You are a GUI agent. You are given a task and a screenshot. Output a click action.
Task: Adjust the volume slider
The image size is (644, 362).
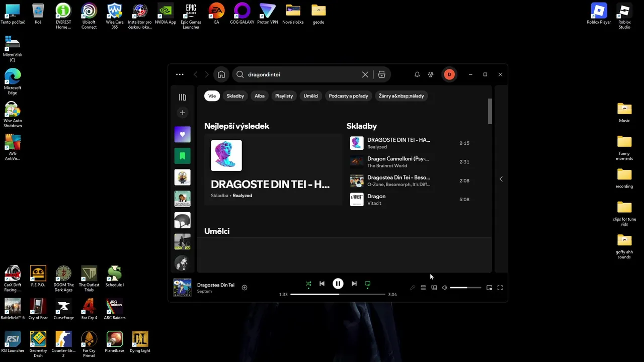[465, 288]
